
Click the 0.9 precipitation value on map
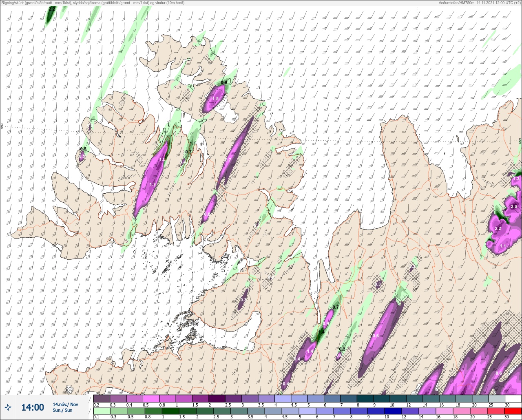(x=224, y=83)
